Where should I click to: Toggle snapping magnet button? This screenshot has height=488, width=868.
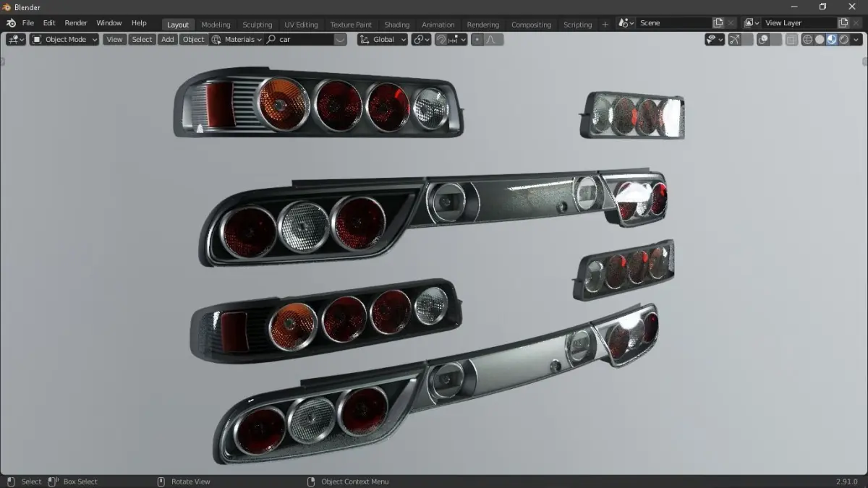pos(441,40)
